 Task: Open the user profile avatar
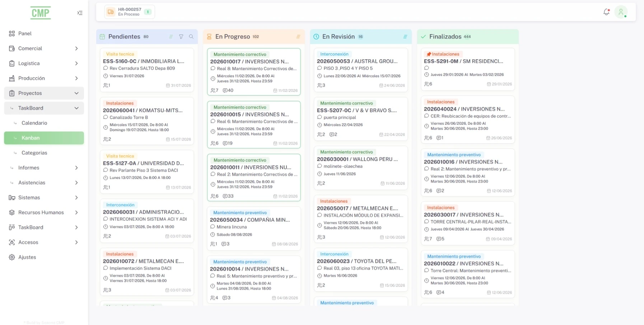(x=621, y=12)
